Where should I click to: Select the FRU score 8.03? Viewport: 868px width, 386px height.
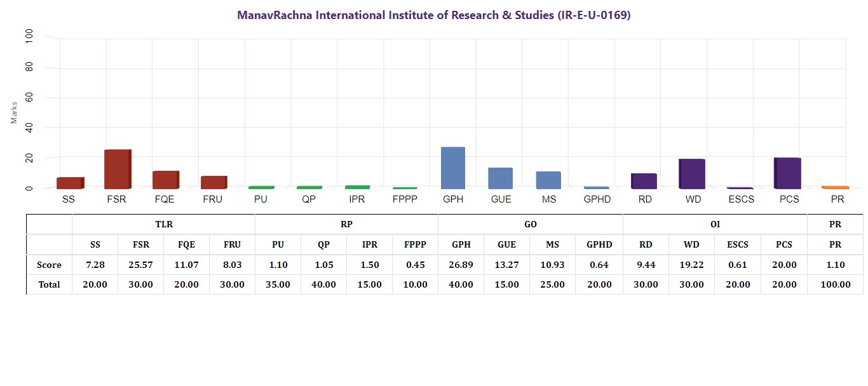[233, 265]
